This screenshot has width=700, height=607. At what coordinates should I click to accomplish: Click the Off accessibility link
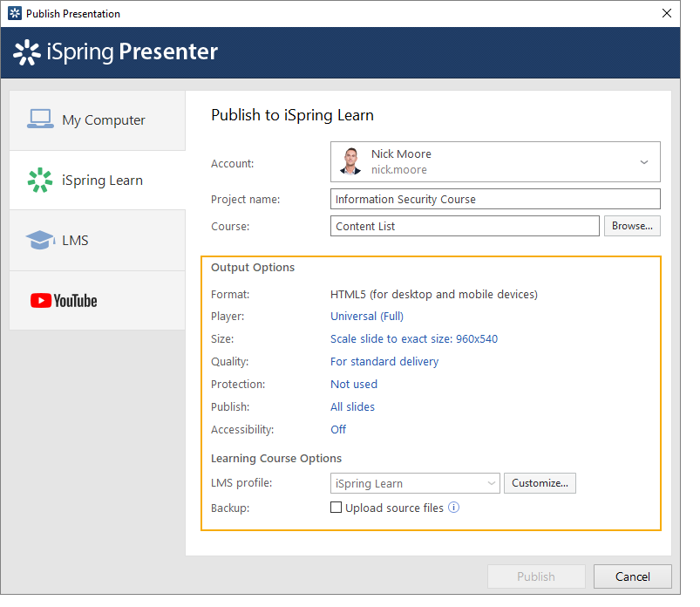coord(338,430)
